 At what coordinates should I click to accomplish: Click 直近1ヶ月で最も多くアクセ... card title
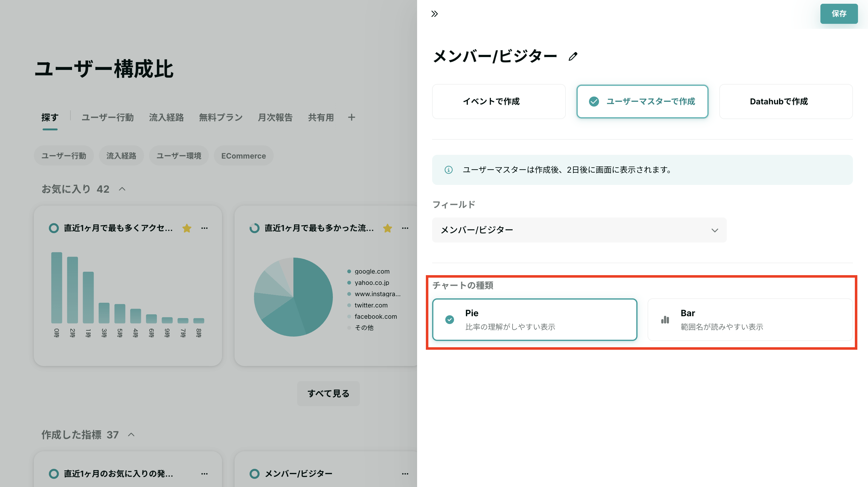click(118, 228)
